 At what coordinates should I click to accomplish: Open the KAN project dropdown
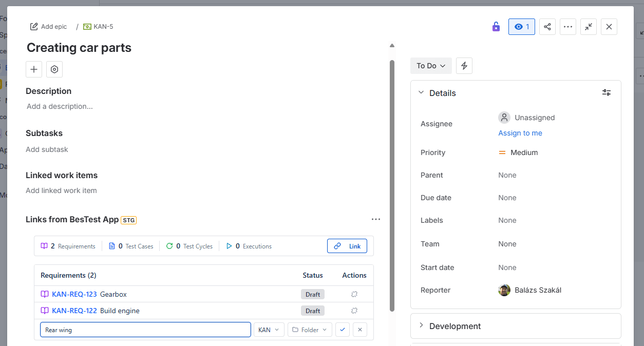pyautogui.click(x=269, y=330)
